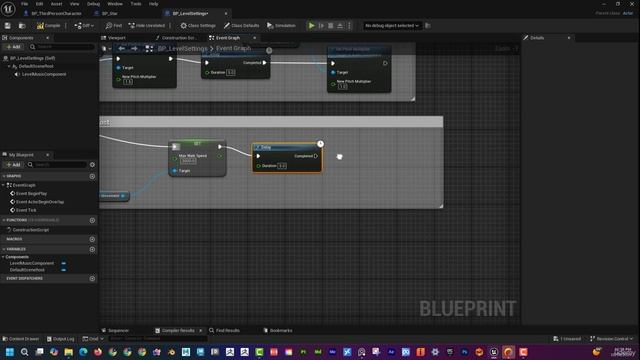Open Windows Start menu
The image size is (640, 360).
[x=9, y=352]
